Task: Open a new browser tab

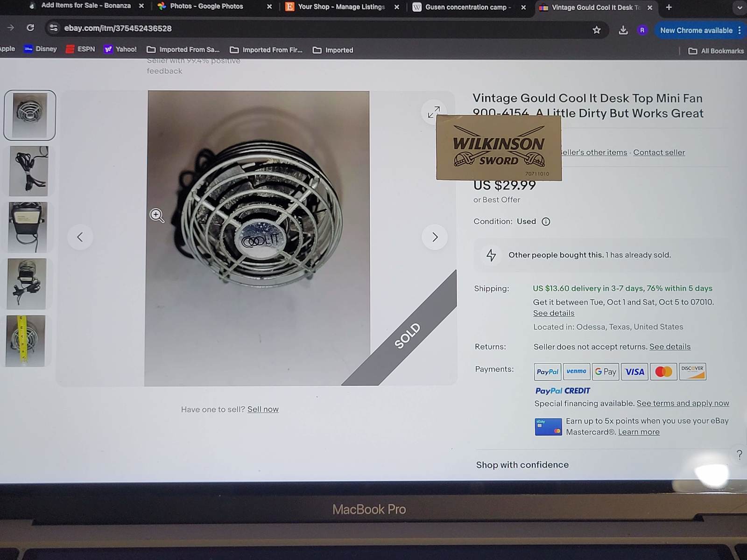Action: pyautogui.click(x=669, y=7)
